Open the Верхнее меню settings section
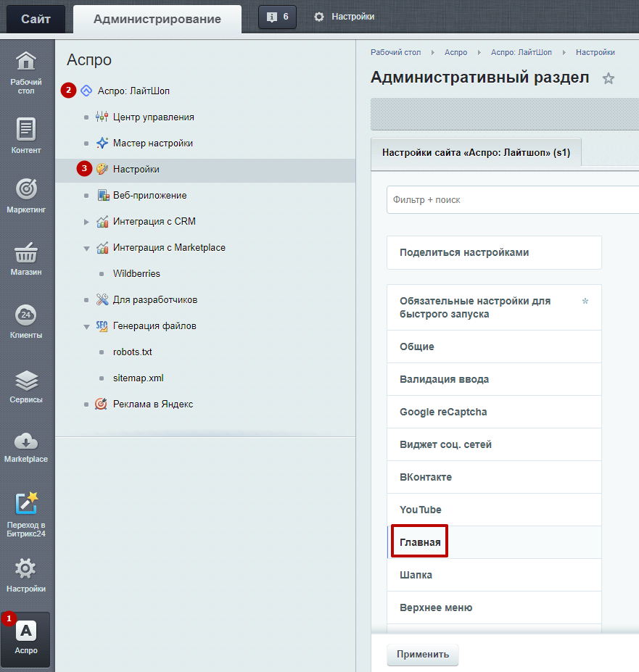The height and width of the screenshot is (672, 639). click(494, 607)
